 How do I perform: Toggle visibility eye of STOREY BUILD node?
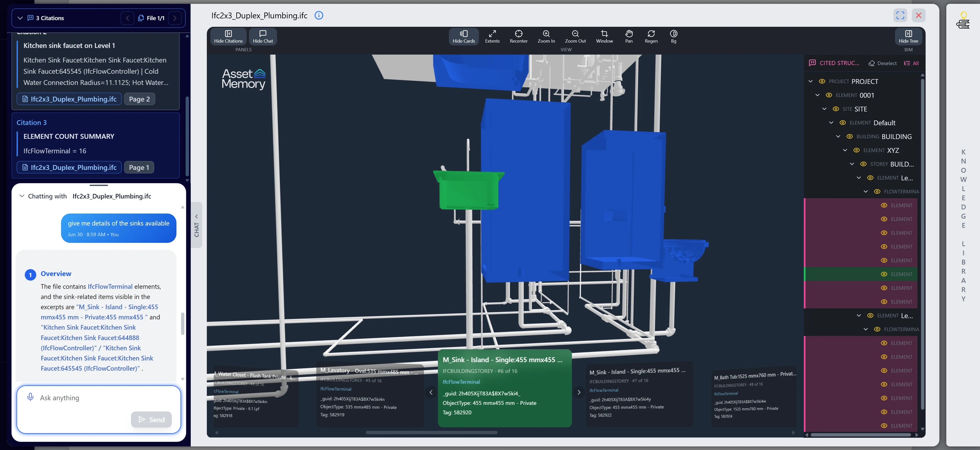coord(863,164)
